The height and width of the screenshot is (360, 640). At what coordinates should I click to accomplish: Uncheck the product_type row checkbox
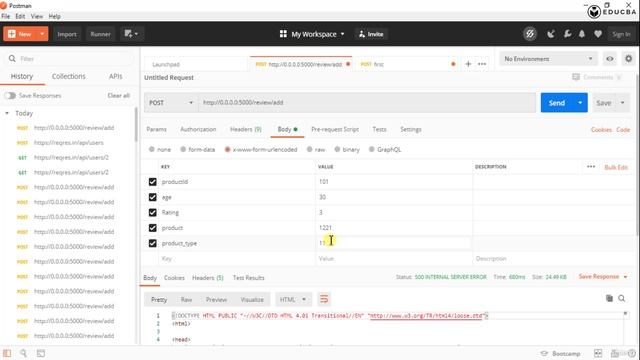(x=152, y=243)
